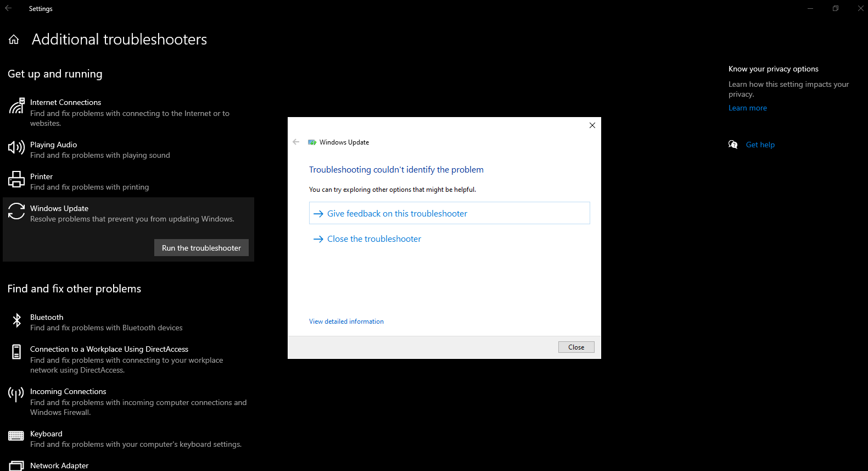Click 'Find and fix problems with printing' text

[89, 187]
